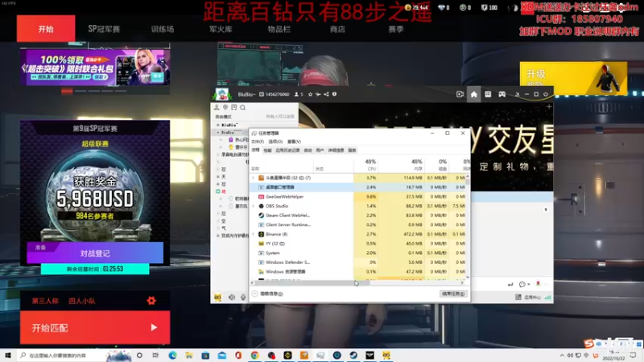Share the BiuBiu channel via share icon

326,94
